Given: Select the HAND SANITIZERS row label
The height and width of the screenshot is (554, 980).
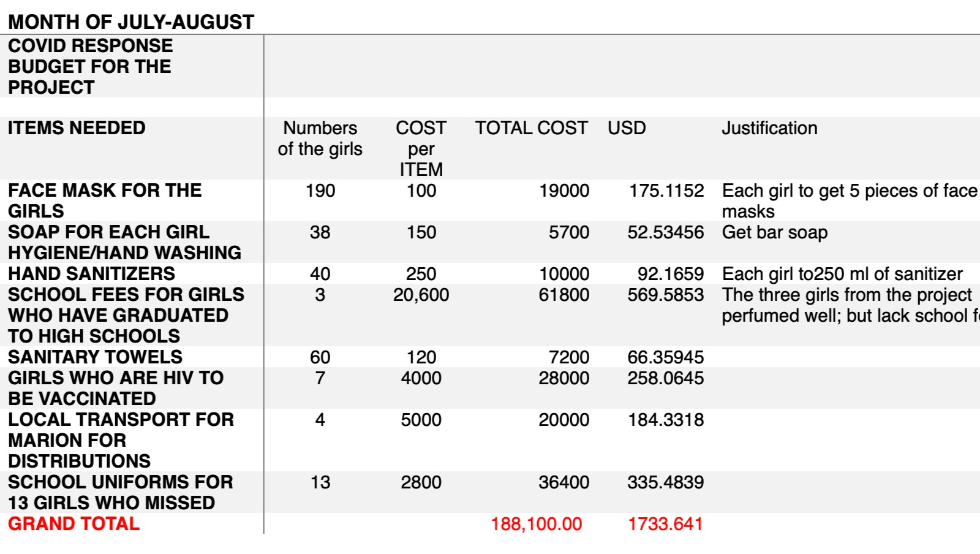Looking at the screenshot, I should pyautogui.click(x=91, y=273).
